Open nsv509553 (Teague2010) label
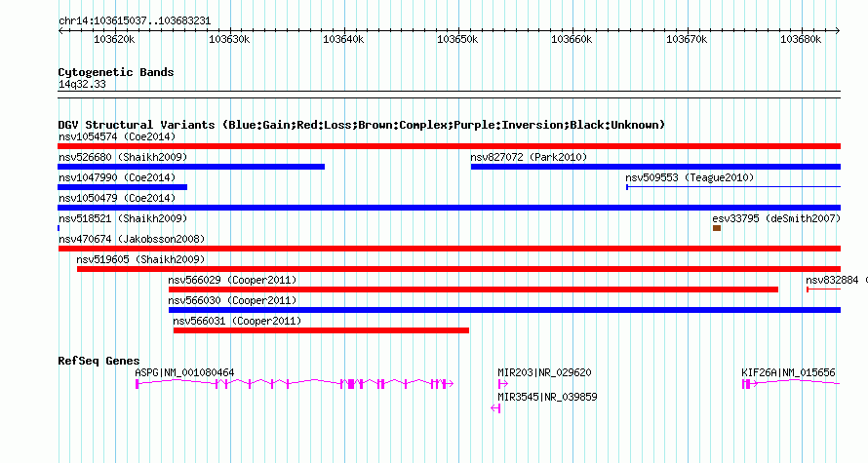 690,177
